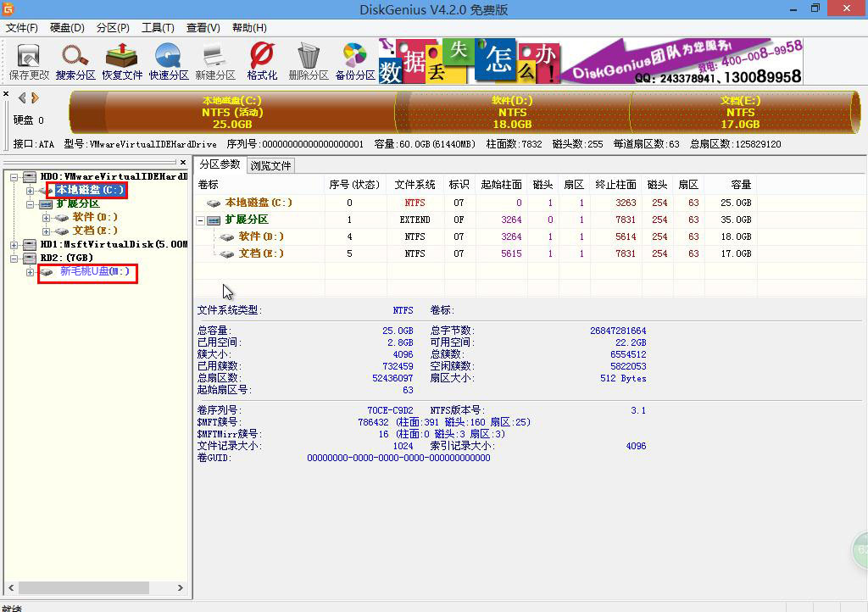Select 扩展分区 in the left tree

78,203
